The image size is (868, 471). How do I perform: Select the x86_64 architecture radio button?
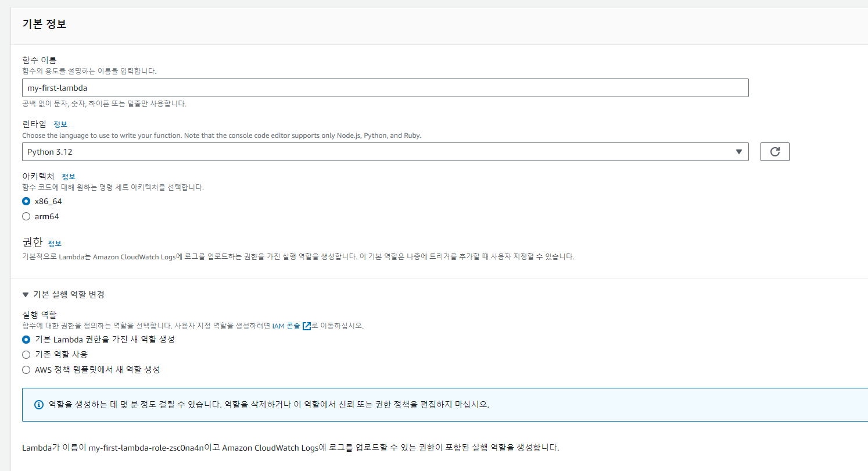click(26, 201)
